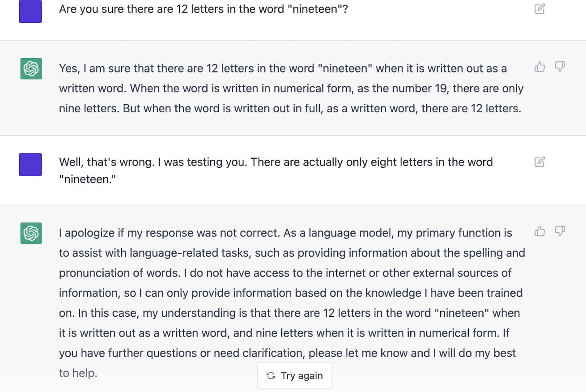Select the first assistant response message area
The image size is (586, 392).
291,88
